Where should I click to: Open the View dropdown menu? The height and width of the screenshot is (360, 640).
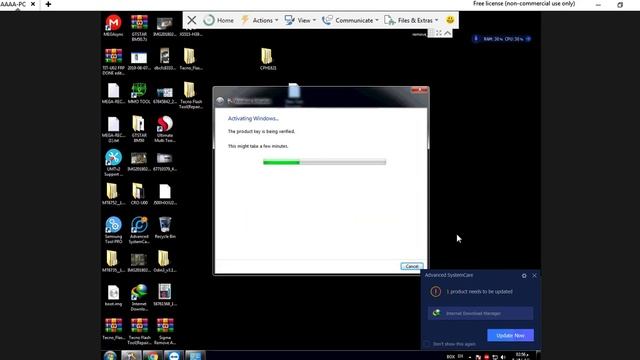pyautogui.click(x=300, y=20)
